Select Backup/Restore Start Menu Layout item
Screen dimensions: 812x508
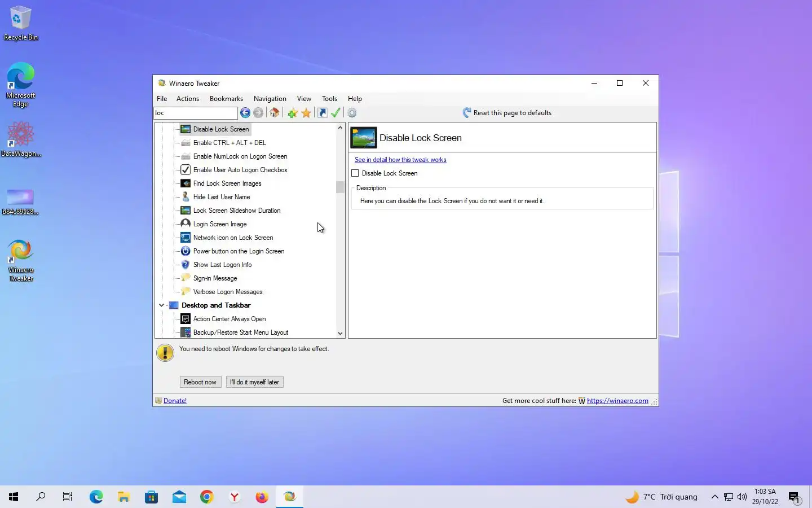coord(235,332)
